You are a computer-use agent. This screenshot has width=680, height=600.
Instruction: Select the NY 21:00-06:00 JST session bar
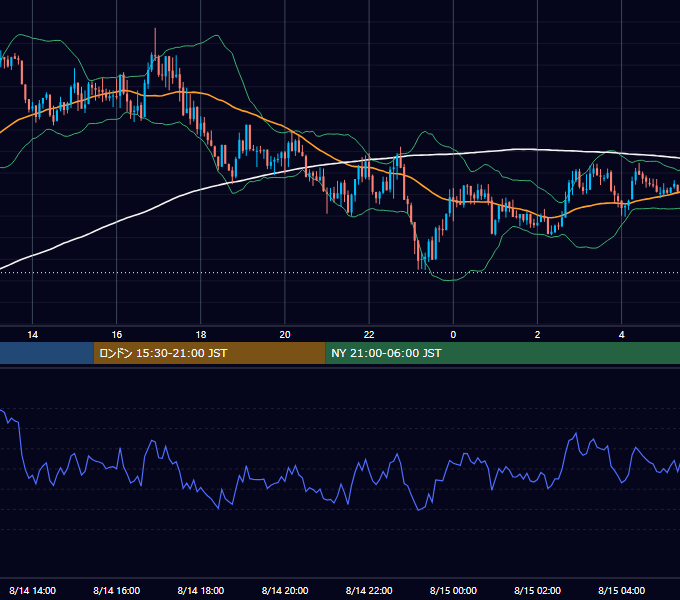click(503, 353)
